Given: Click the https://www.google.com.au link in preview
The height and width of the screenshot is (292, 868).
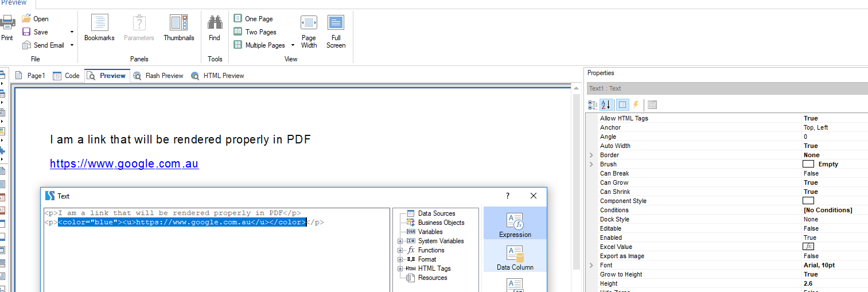Looking at the screenshot, I should tap(124, 164).
